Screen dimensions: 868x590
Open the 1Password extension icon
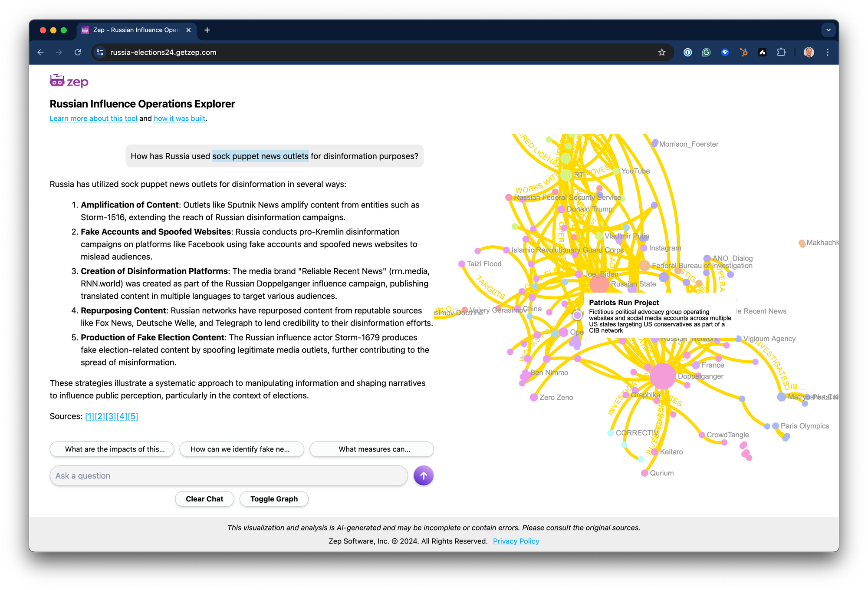coord(687,53)
